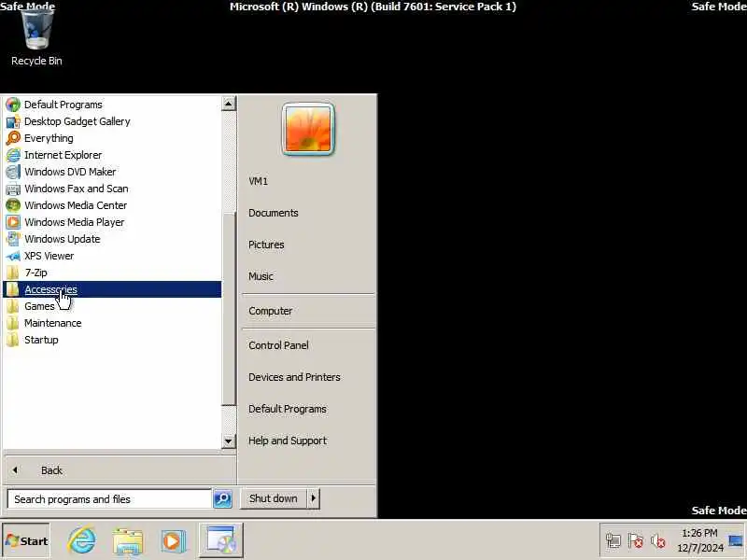Viewport: 747px width, 560px height.
Task: Click the Windows Media Center icon
Action: tap(13, 205)
